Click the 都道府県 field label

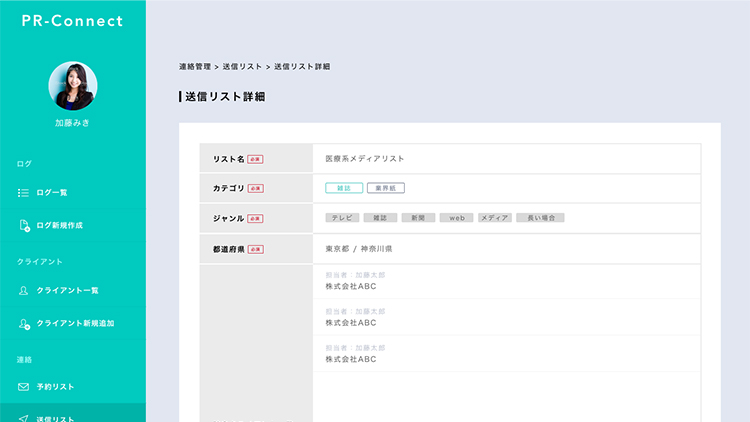click(x=229, y=249)
